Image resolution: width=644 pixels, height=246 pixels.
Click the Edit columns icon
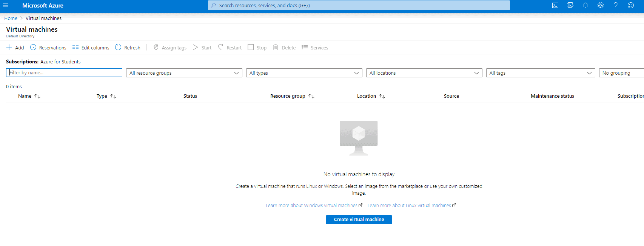75,47
